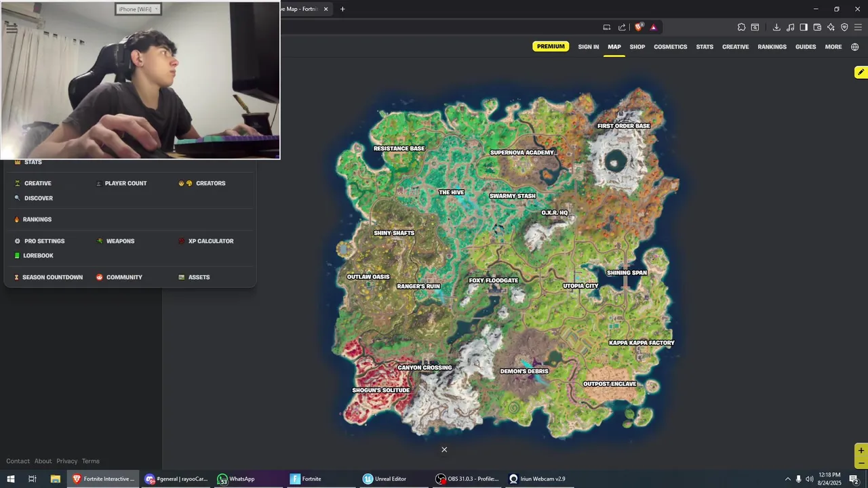Zoom in the map with plus button
Screen dimensions: 868x488
(x=861, y=451)
